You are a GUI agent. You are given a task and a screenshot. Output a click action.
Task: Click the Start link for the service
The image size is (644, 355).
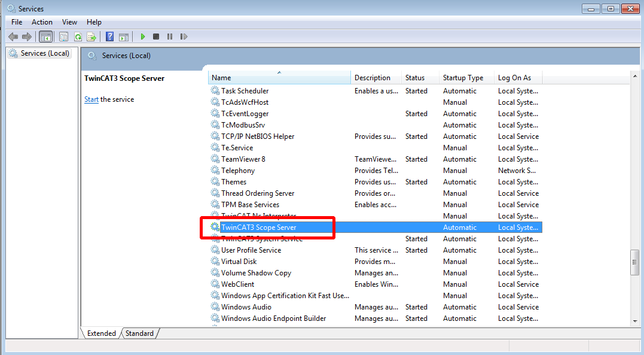click(x=91, y=99)
